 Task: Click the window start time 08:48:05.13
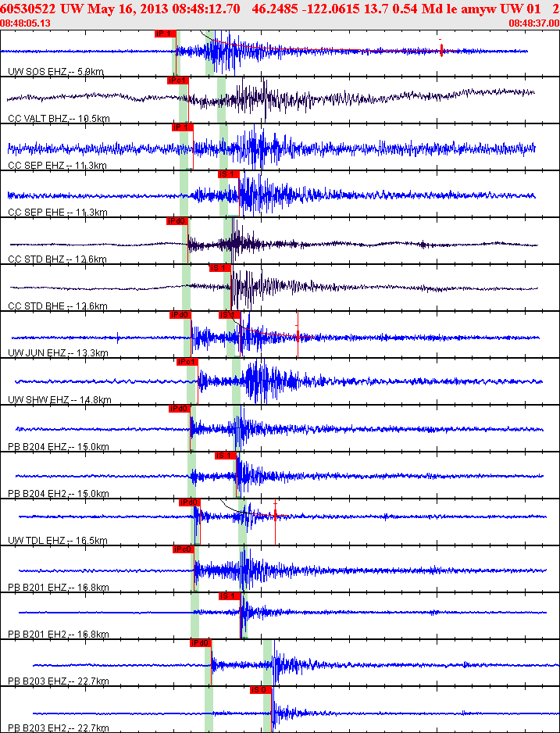point(26,23)
